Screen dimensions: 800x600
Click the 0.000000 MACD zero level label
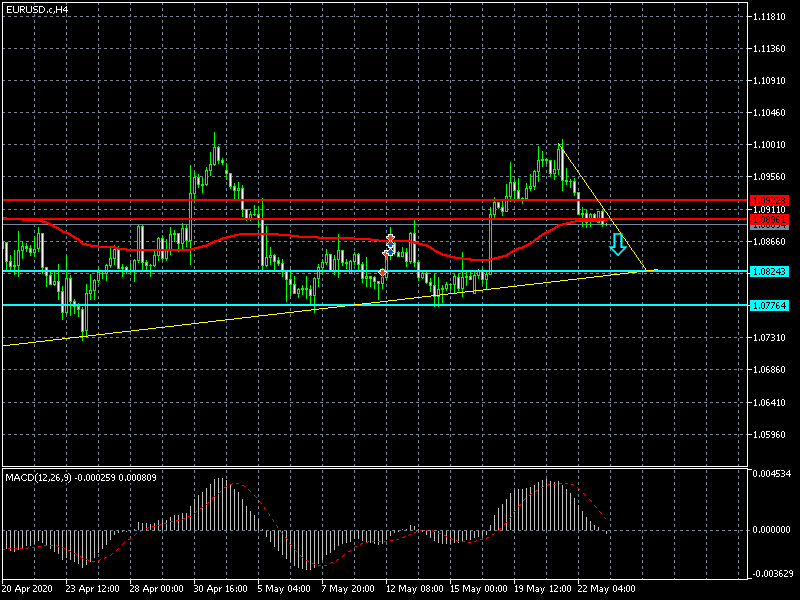coord(772,530)
